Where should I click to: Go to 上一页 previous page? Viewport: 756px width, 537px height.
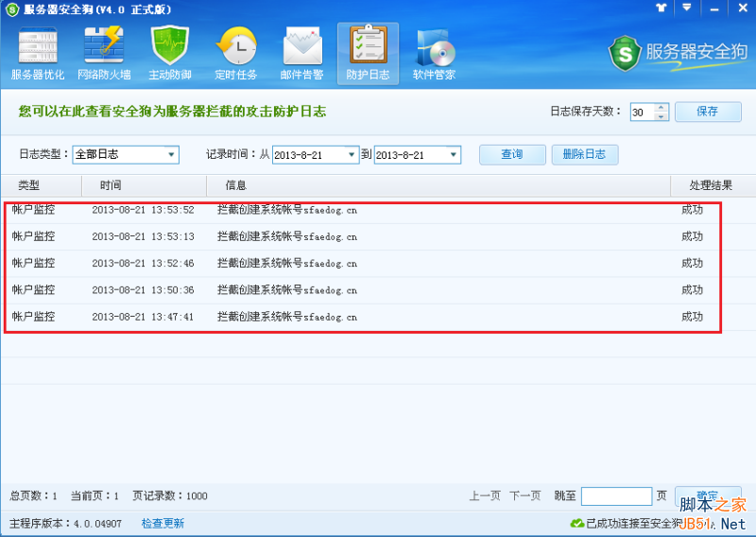pyautogui.click(x=485, y=495)
